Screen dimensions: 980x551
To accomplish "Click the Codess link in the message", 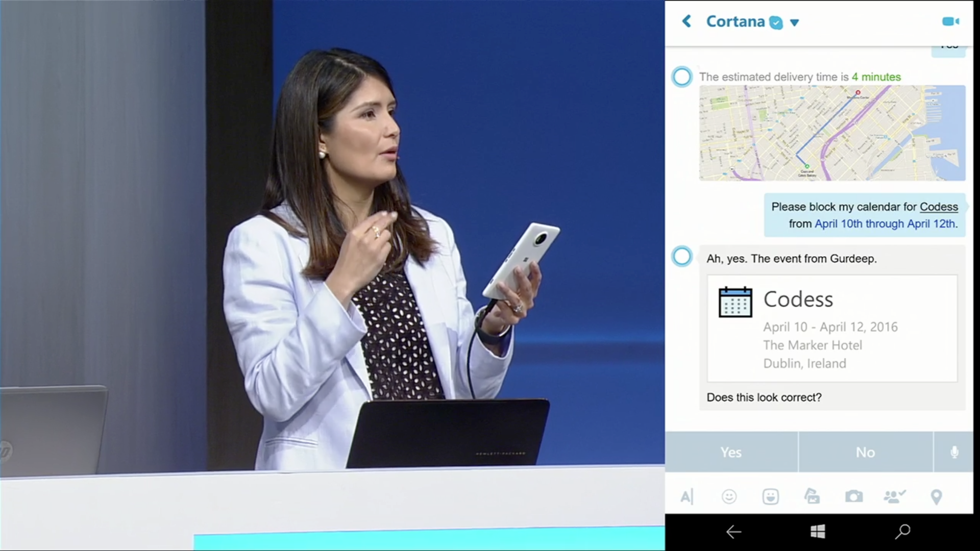I will (939, 207).
